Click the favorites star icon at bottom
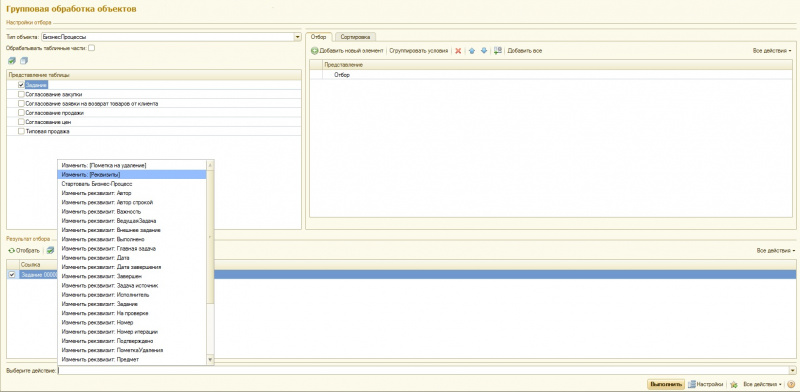The height and width of the screenshot is (392, 800). (734, 384)
